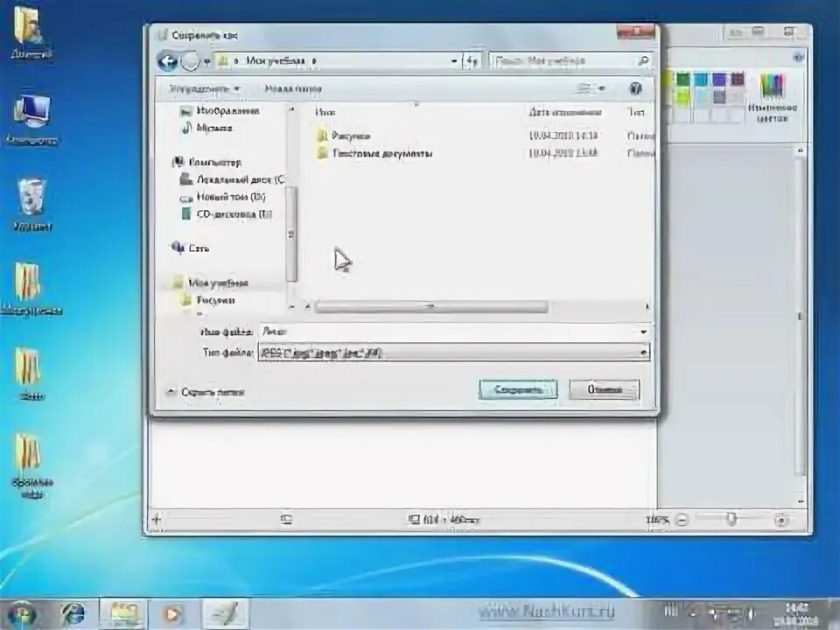The width and height of the screenshot is (840, 630).
Task: Click the Рисунки folder in file list
Action: tap(343, 136)
